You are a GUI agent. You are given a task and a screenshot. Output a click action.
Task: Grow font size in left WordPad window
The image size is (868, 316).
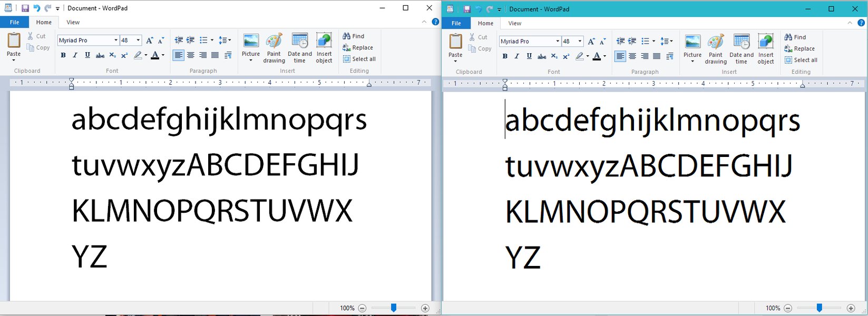tap(150, 40)
